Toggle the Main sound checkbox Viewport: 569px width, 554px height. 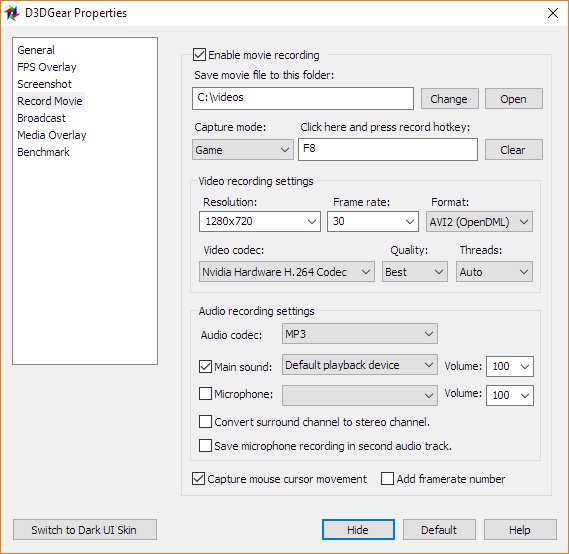[x=205, y=366]
